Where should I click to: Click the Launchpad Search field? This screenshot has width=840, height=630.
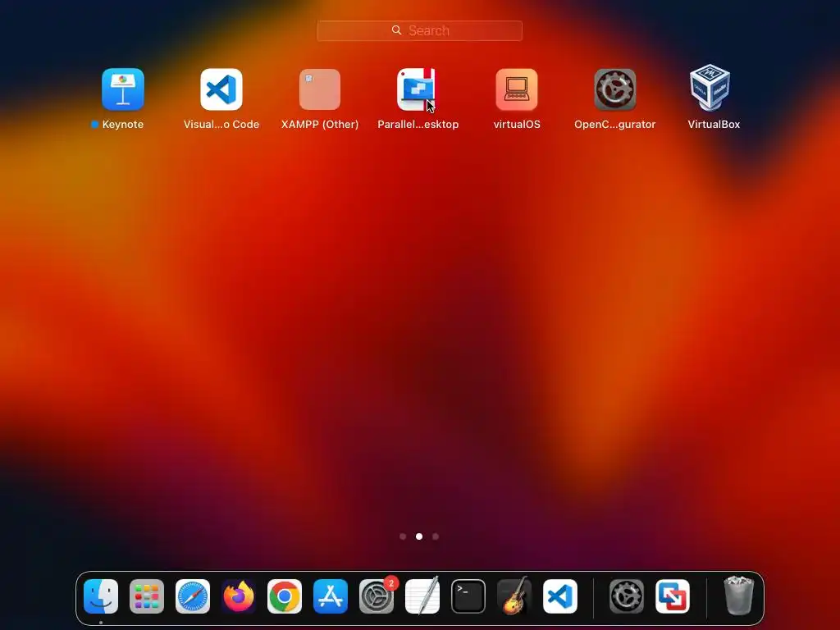[419, 30]
